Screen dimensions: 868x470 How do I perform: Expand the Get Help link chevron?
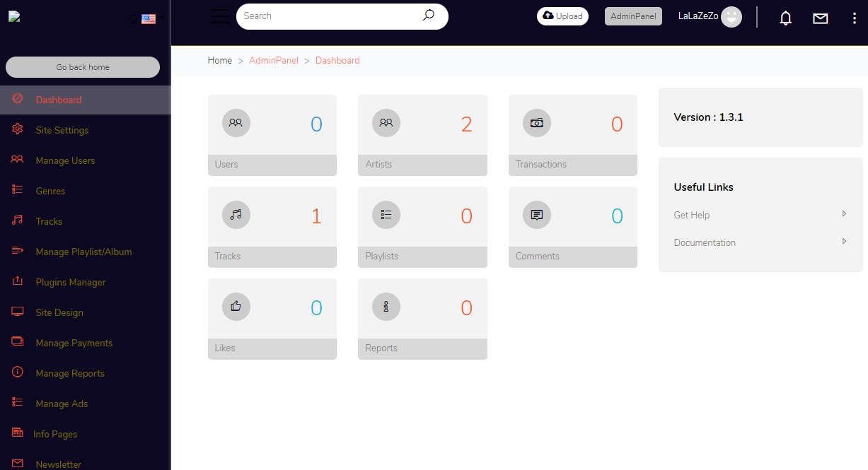click(845, 213)
